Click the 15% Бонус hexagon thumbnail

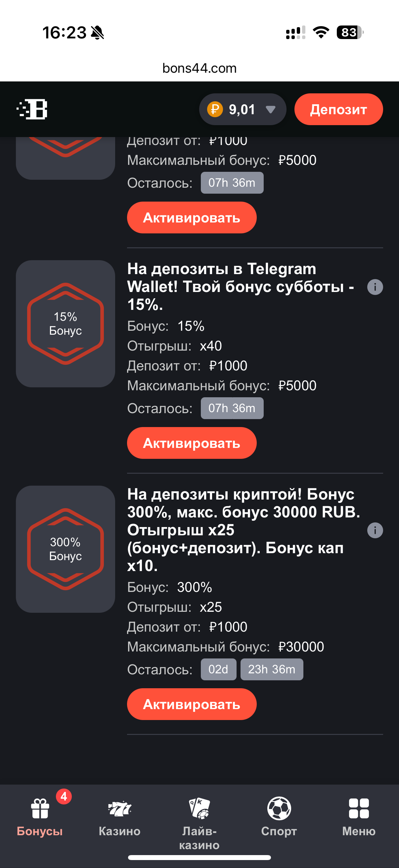click(65, 323)
